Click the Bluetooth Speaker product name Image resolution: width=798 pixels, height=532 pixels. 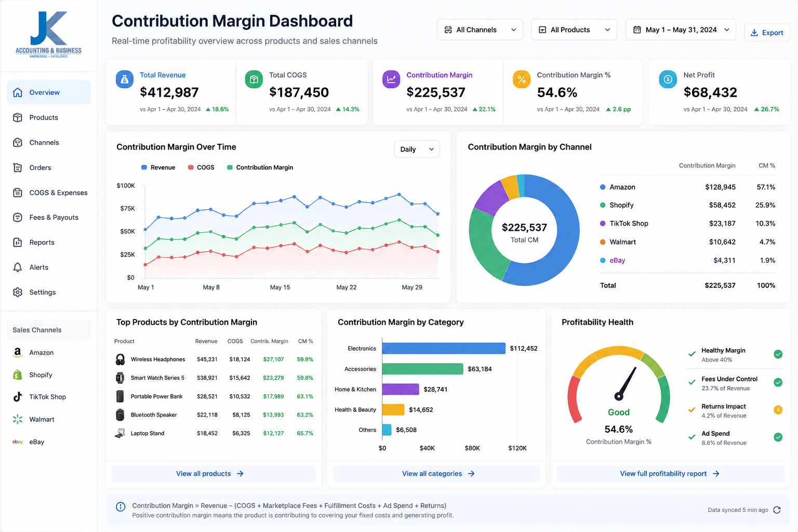point(154,415)
